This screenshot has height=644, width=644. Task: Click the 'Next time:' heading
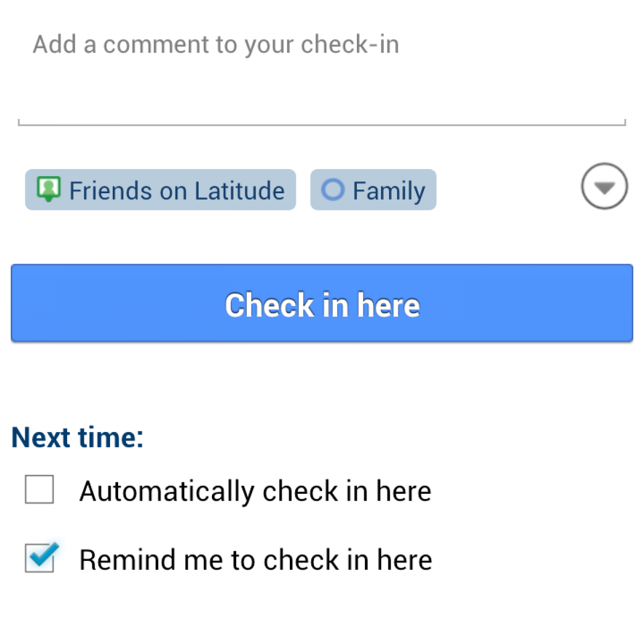(78, 437)
